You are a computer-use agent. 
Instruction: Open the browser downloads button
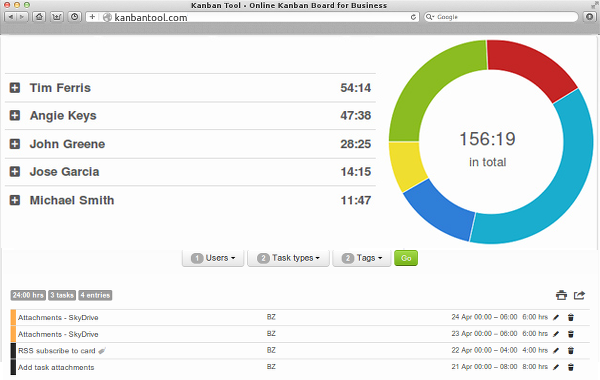pyautogui.click(x=589, y=17)
